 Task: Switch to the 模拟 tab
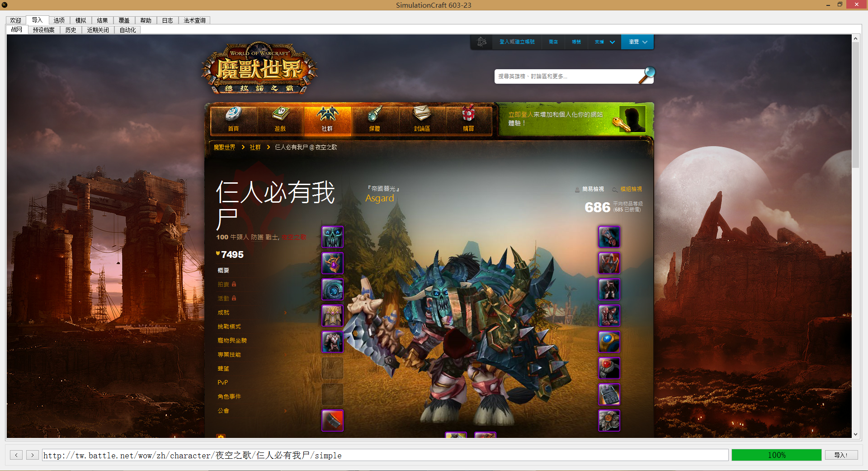click(80, 20)
